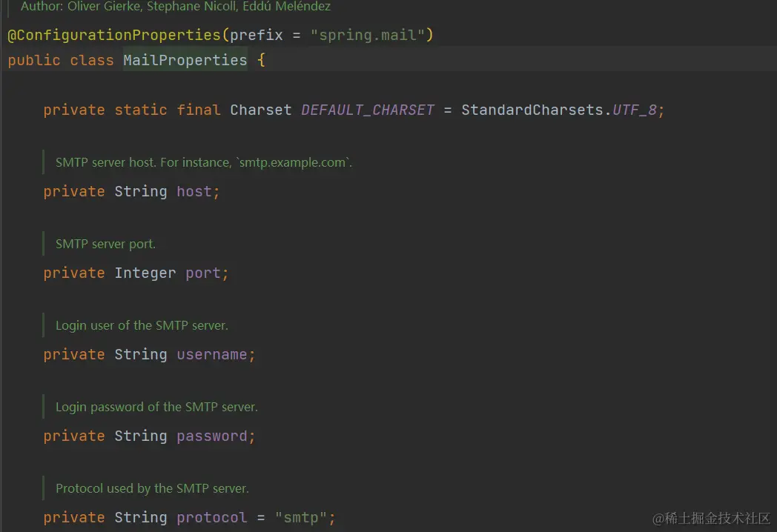Image resolution: width=777 pixels, height=532 pixels.
Task: Click the username field name
Action: coord(211,355)
